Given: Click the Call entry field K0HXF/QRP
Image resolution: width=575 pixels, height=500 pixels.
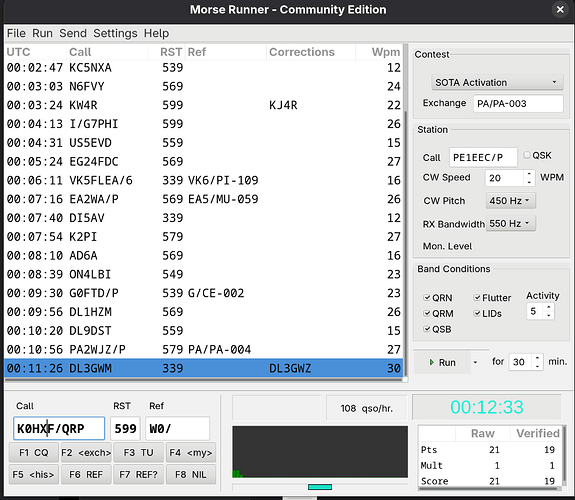Looking at the screenshot, I should pyautogui.click(x=59, y=428).
